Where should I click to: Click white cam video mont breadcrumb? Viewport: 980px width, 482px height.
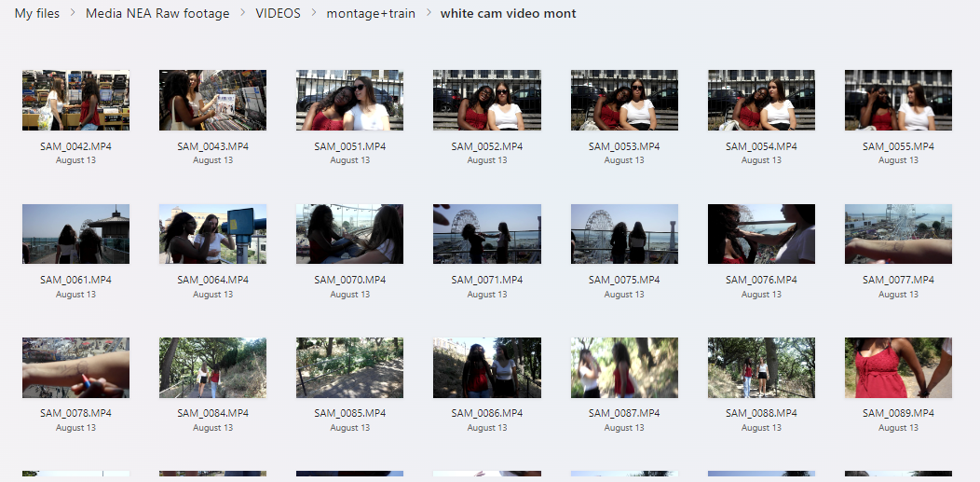[508, 13]
